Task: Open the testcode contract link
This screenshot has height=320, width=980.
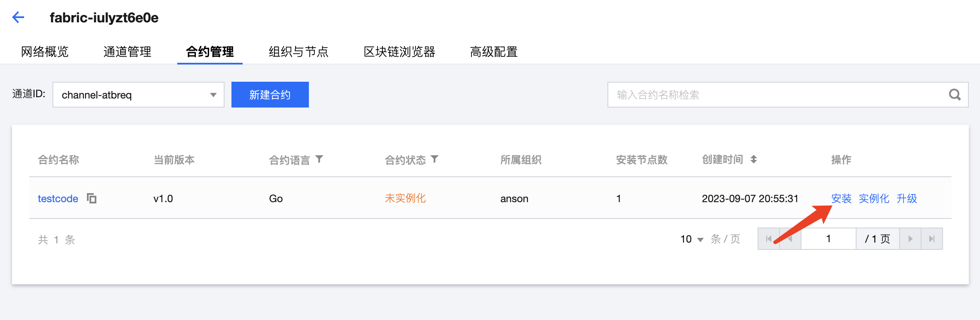Action: 58,198
